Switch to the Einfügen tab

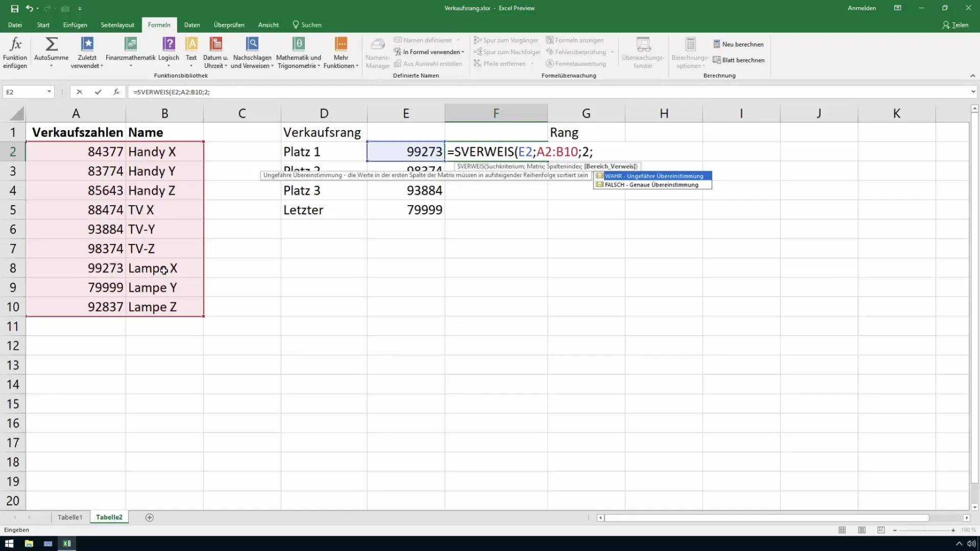tap(75, 24)
